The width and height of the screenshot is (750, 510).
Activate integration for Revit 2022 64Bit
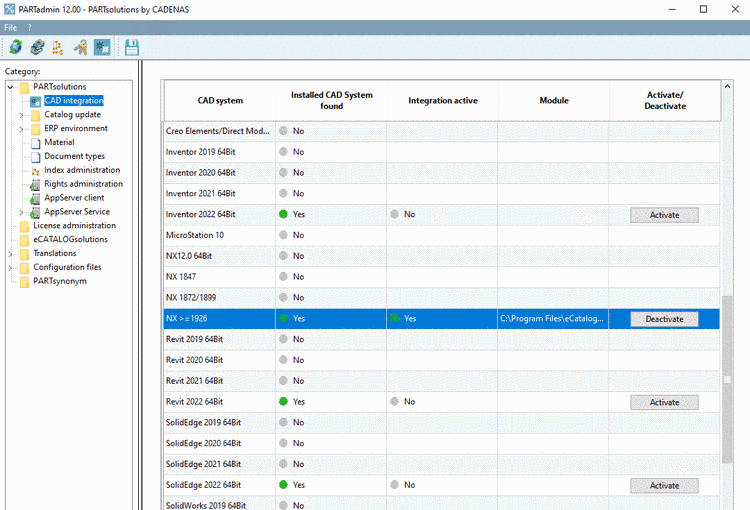[x=664, y=402]
